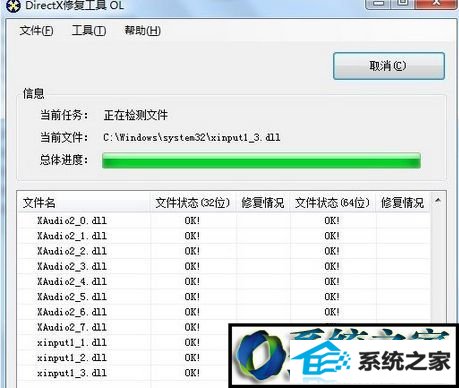Open the 工具(T) menu
The image size is (459, 388).
89,31
